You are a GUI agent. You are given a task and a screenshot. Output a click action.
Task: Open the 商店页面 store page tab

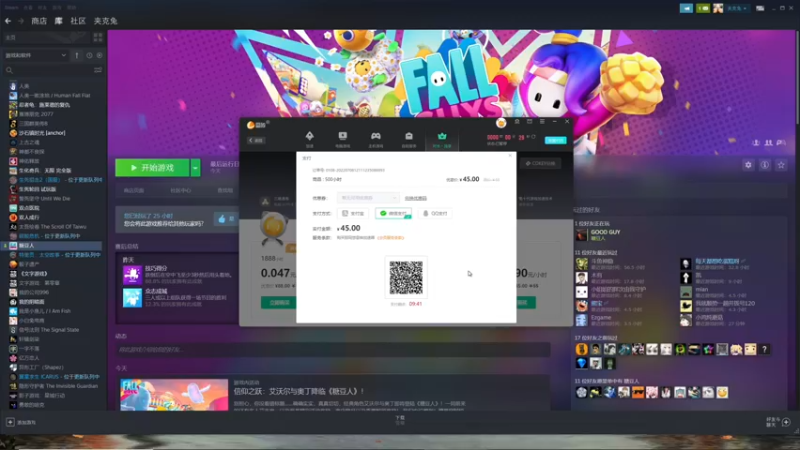click(134, 190)
